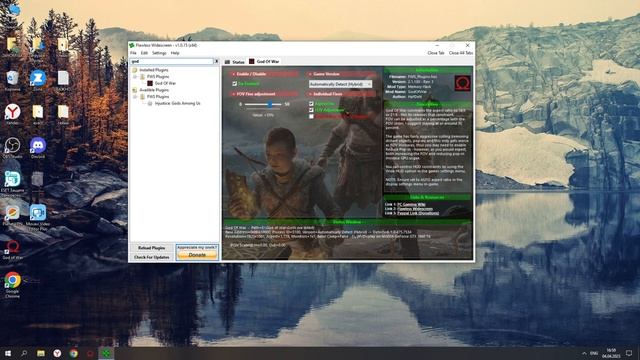Switch to the God Of War tab
This screenshot has width=640, height=360.
[264, 62]
